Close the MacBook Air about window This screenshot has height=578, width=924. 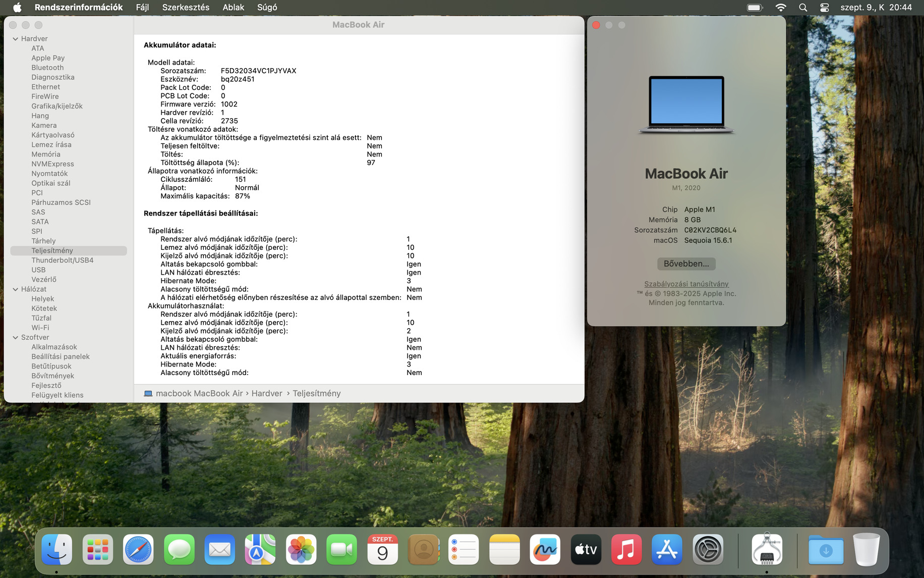click(596, 25)
